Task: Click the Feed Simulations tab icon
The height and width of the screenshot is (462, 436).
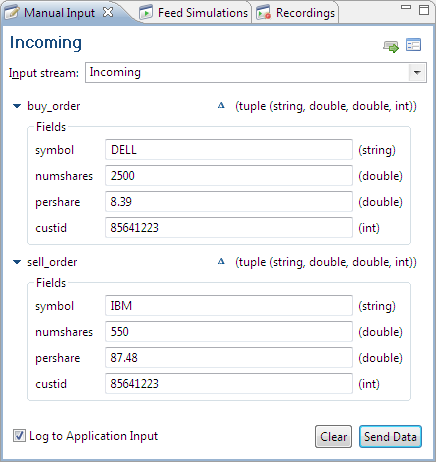Action: click(x=146, y=13)
